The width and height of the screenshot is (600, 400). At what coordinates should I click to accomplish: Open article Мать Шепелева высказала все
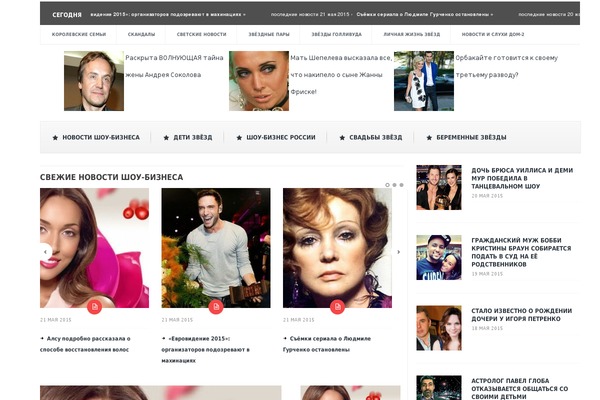point(341,75)
